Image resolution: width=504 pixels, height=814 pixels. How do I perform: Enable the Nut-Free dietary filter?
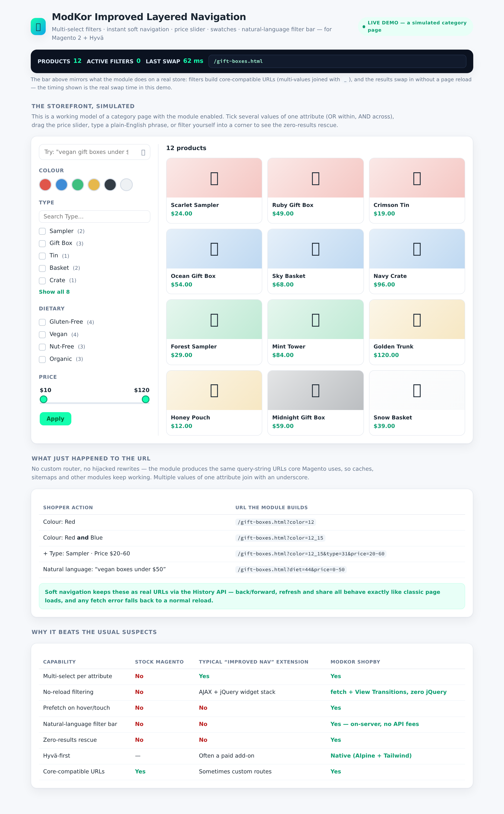42,347
